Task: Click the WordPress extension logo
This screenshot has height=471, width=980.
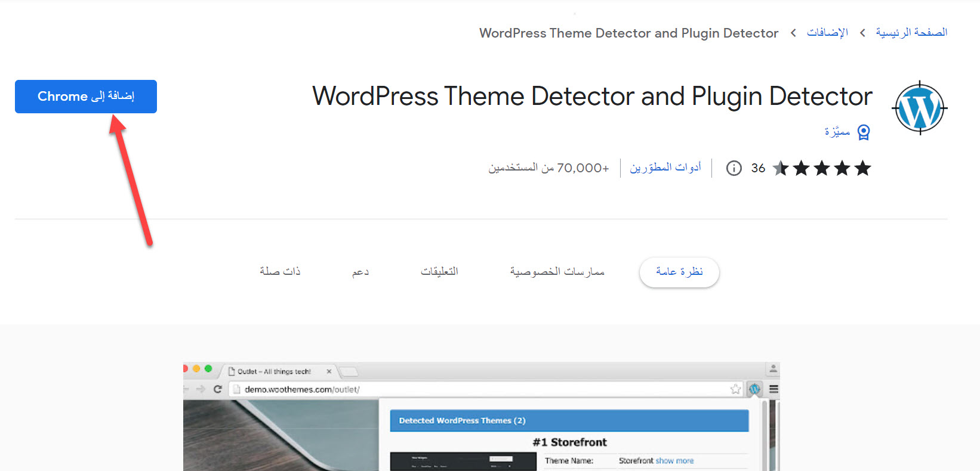Action: pyautogui.click(x=919, y=108)
